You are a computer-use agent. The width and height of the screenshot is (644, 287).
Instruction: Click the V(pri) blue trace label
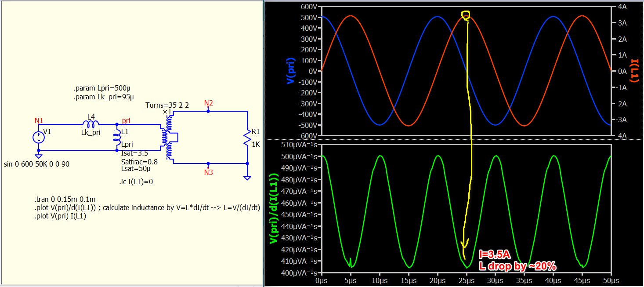[x=290, y=71]
